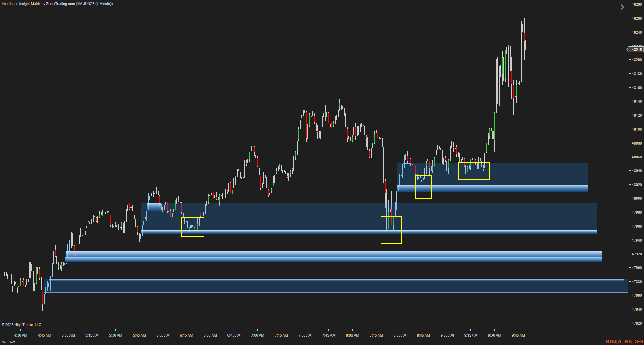This screenshot has width=644, height=345.
Task: Click the lowest imbalance zone near 47880
Action: (x=336, y=286)
